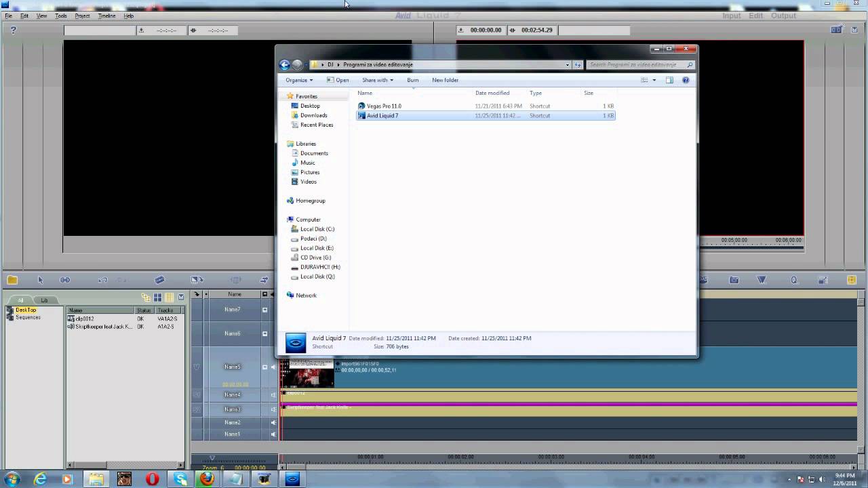Click New folder in Explorer toolbar
868x488 pixels.
click(x=446, y=80)
